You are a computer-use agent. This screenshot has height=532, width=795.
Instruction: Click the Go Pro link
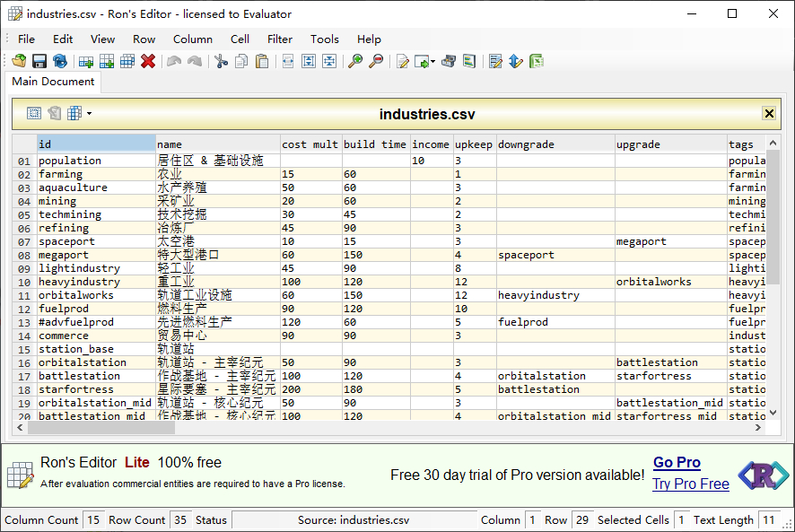pos(677,462)
